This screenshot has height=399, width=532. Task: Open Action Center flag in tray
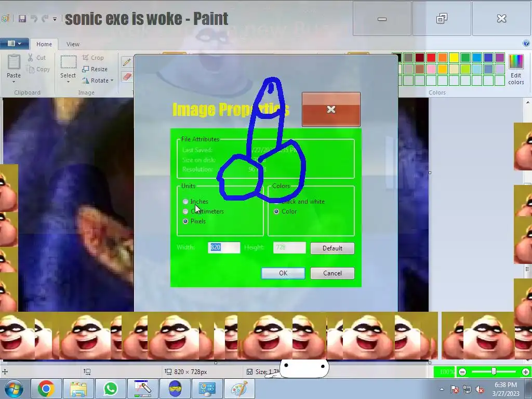(x=455, y=389)
